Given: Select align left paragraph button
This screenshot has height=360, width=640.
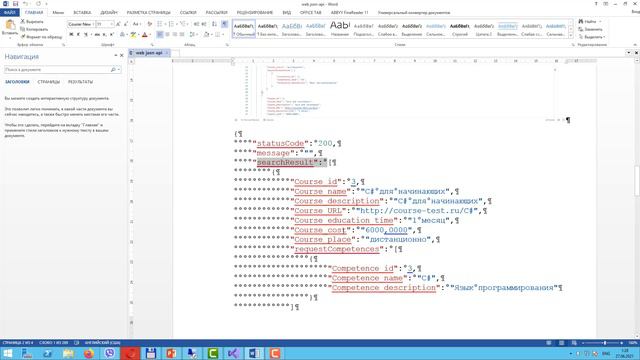Looking at the screenshot, I should coord(160,35).
